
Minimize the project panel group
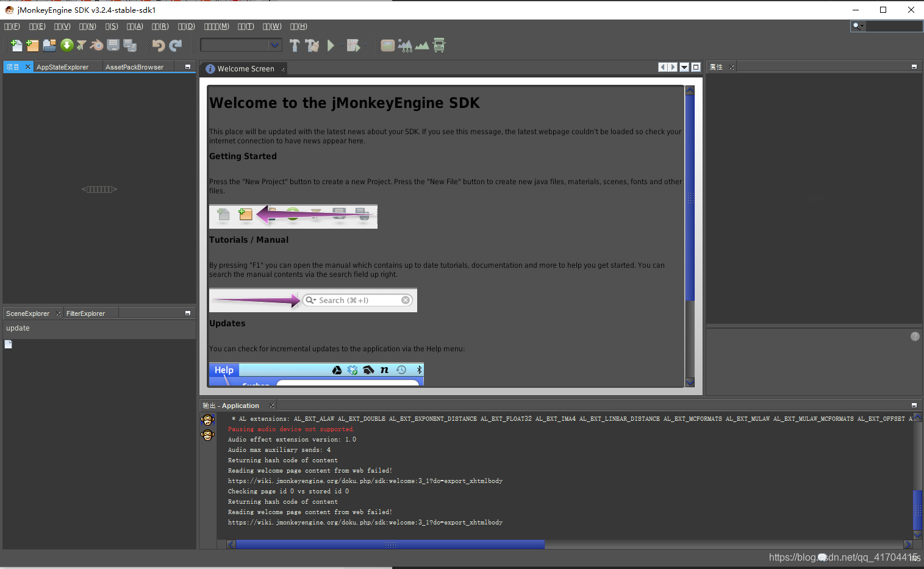pyautogui.click(x=188, y=66)
